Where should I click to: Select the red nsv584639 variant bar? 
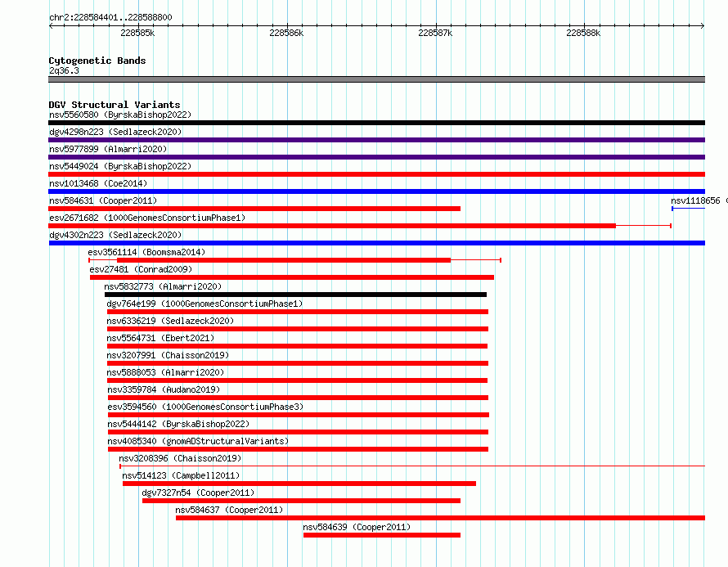tap(382, 535)
